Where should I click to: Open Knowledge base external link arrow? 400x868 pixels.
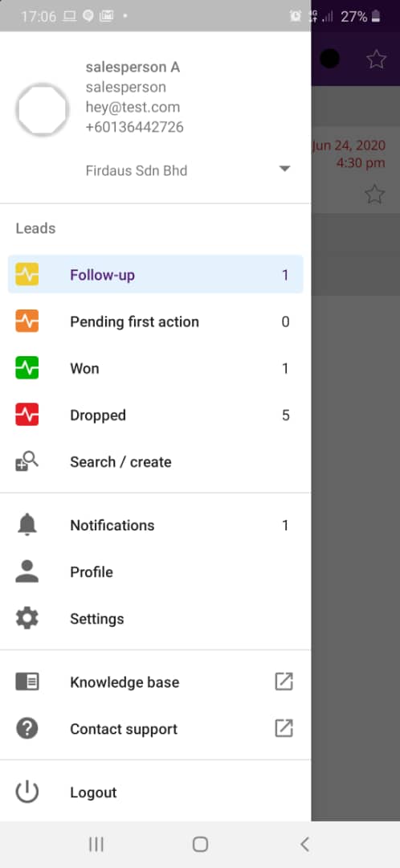point(284,682)
